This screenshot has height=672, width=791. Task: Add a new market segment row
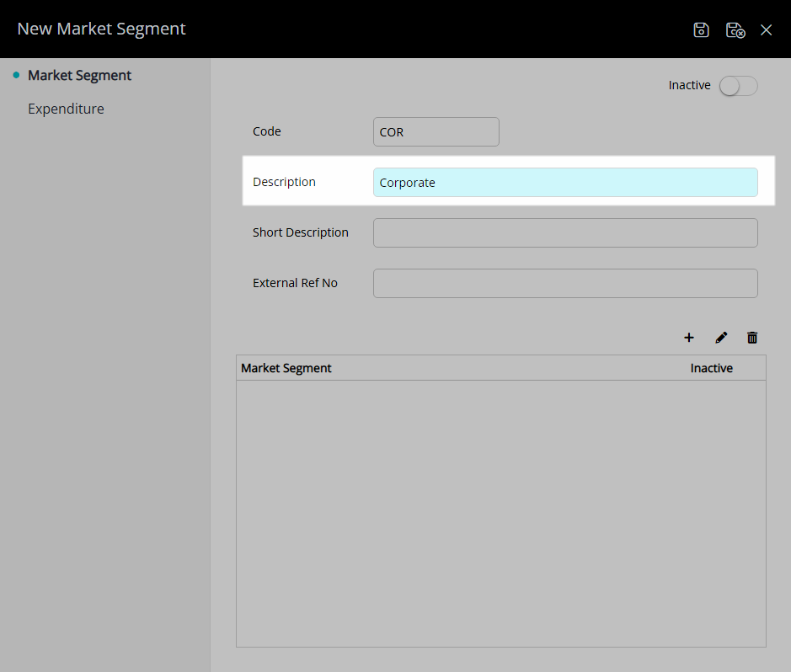(x=688, y=338)
